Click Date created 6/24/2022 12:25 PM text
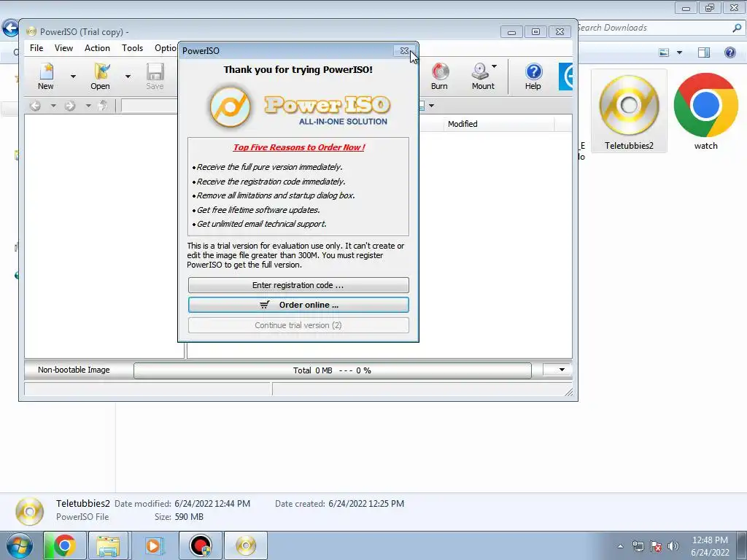Screen dimensions: 747x560 click(x=339, y=504)
